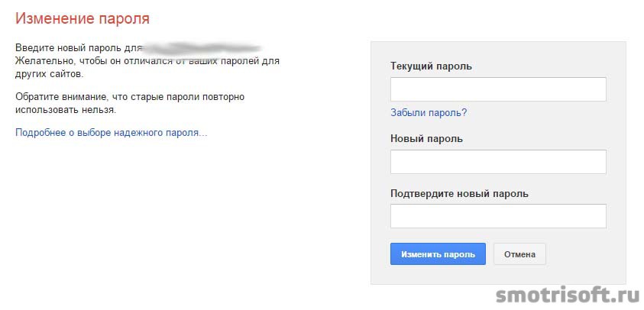Click the blurred account email address

[x=201, y=48]
